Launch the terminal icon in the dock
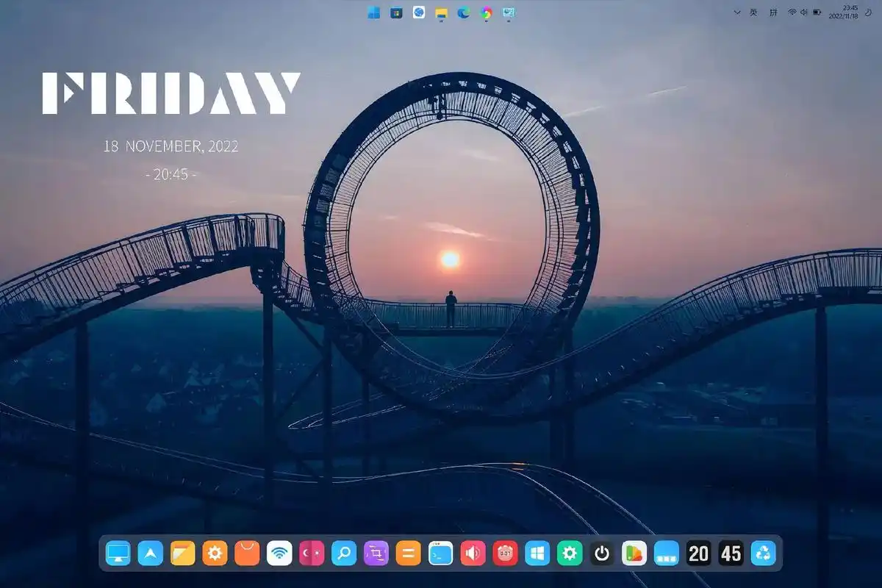Screen dimensions: 882x588 click(440, 553)
